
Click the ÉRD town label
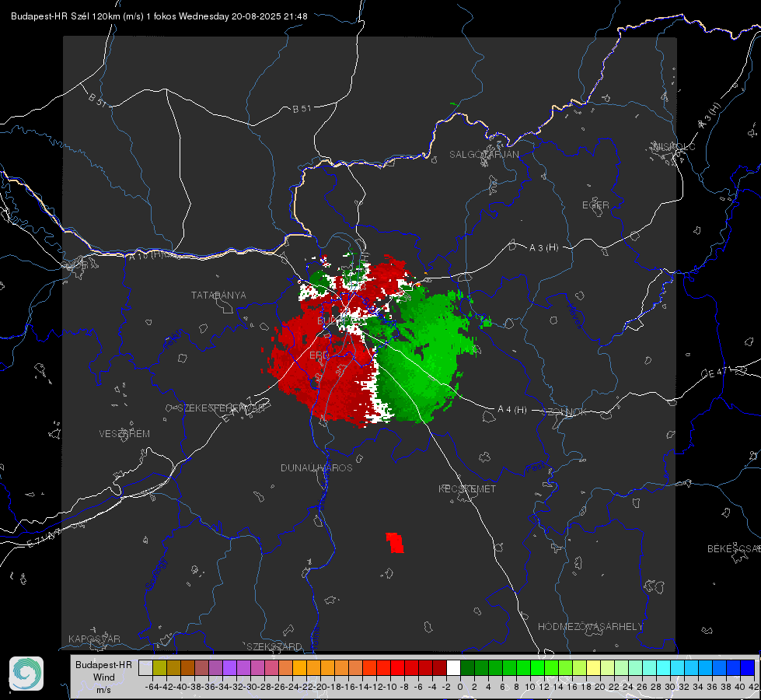click(319, 355)
